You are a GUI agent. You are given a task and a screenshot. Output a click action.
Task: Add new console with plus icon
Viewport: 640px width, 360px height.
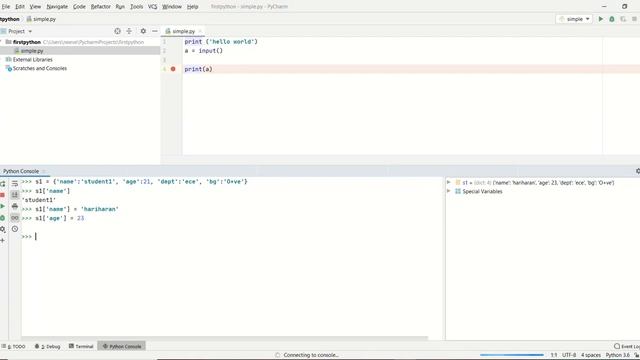click(x=3, y=241)
